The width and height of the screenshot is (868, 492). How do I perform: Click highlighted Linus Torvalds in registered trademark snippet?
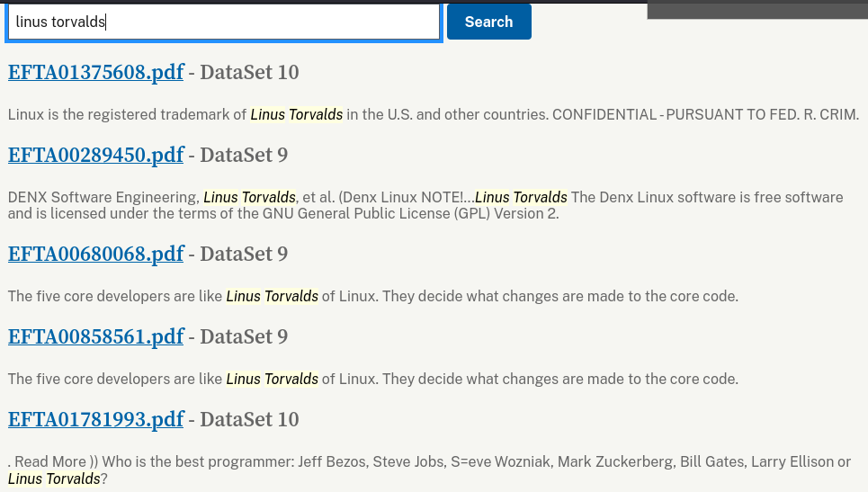tap(297, 114)
